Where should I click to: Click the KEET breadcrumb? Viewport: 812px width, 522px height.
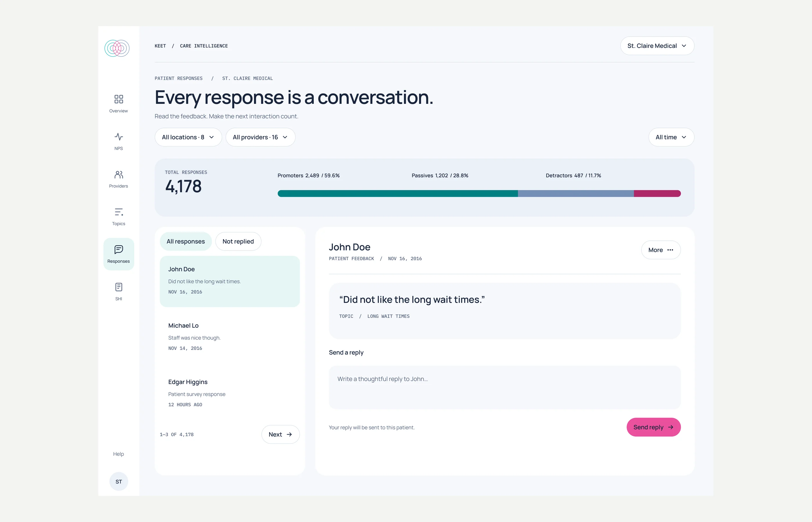[160, 46]
